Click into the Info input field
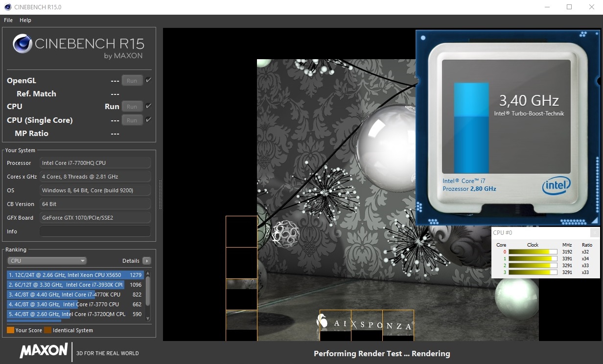 point(95,231)
